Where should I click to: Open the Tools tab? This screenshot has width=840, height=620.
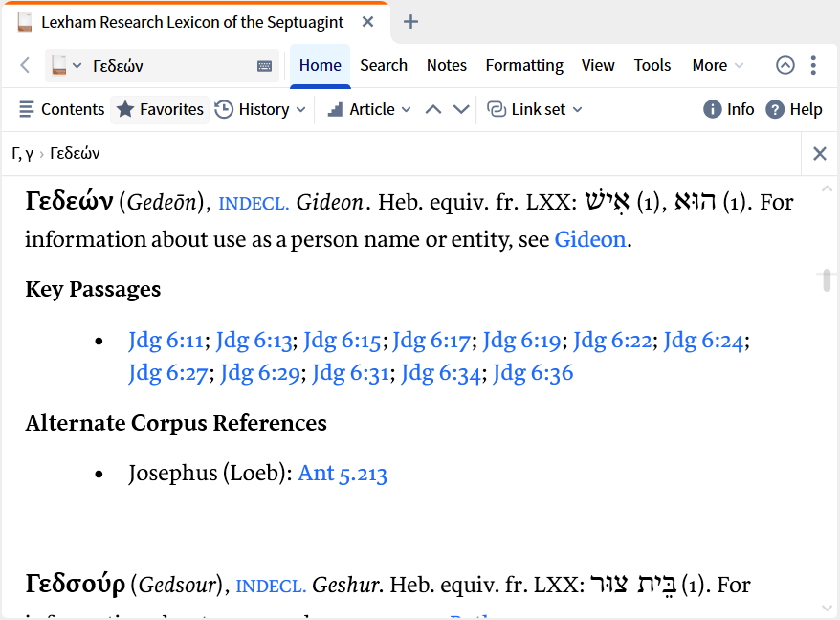click(652, 65)
